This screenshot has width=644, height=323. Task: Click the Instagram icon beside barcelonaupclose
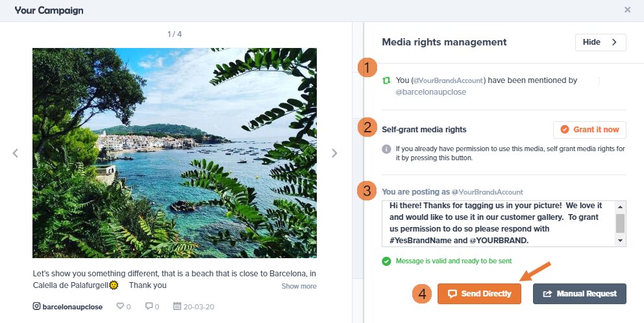pos(36,307)
